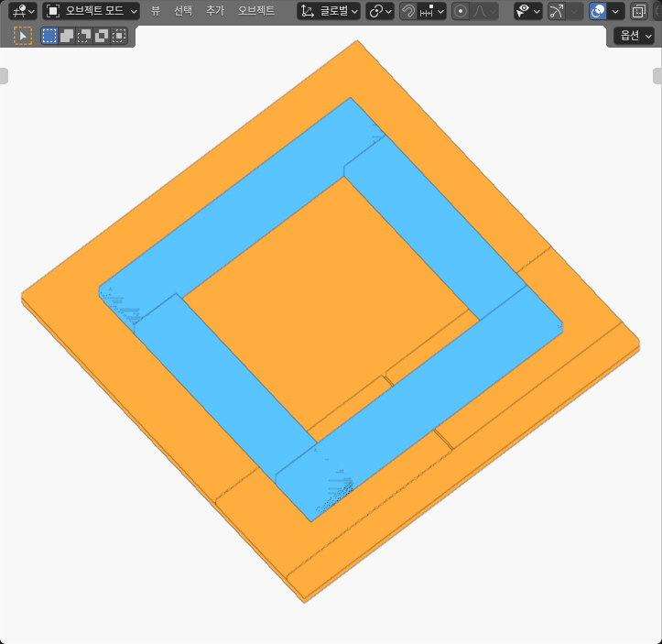This screenshot has width=662, height=644.
Task: Open the editor type selector
Action: tap(23, 11)
